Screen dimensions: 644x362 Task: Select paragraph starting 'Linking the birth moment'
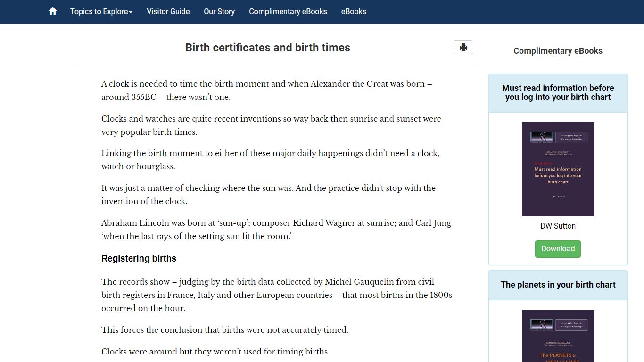point(271,160)
